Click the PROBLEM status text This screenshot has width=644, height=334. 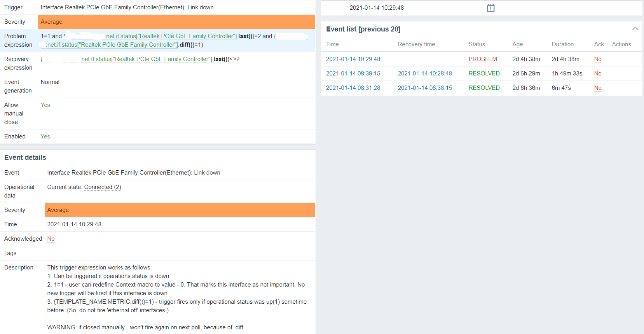coord(483,59)
